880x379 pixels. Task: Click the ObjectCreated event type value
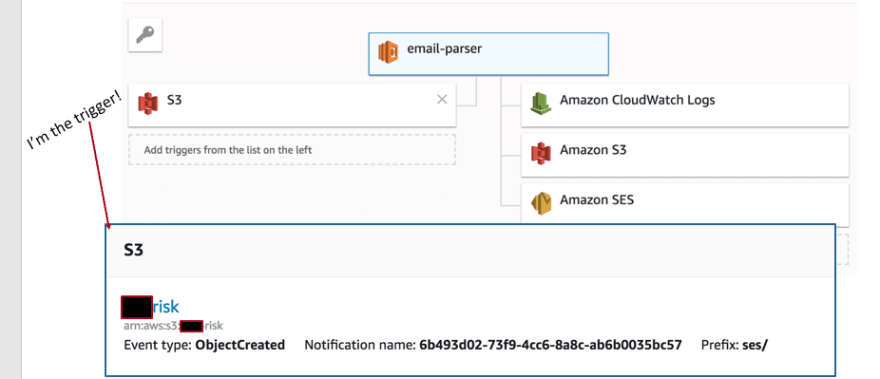pos(240,345)
